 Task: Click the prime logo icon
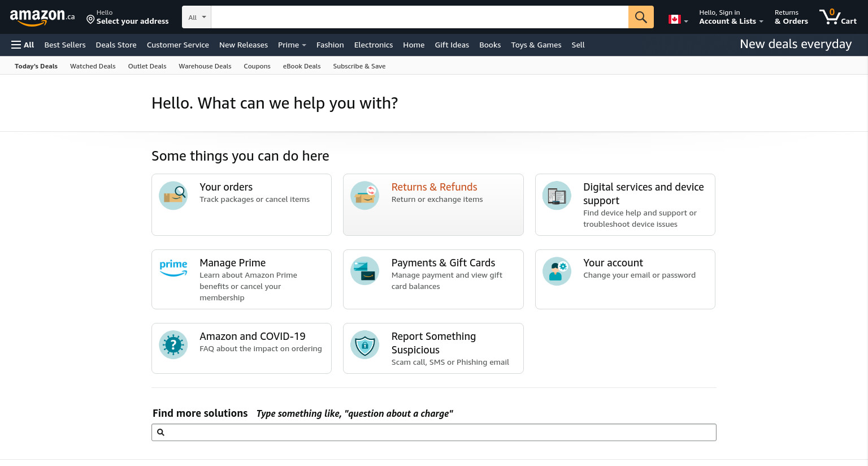pos(173,268)
